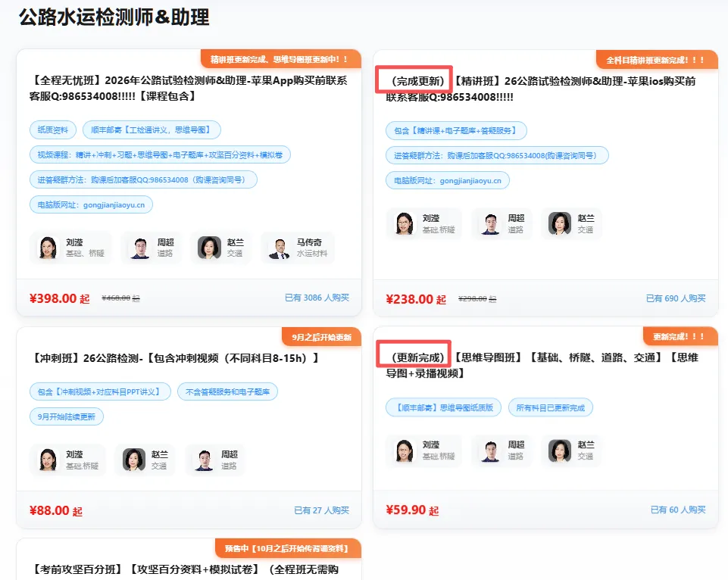This screenshot has height=580, width=728.
Task: Select teacher 赵兰 avatar in 思维导图班 card
Action: click(560, 451)
